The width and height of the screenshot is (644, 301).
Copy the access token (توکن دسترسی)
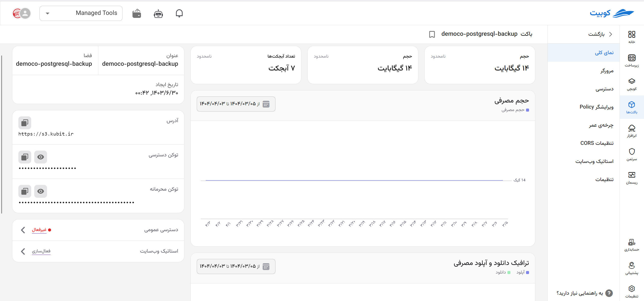pos(25,157)
